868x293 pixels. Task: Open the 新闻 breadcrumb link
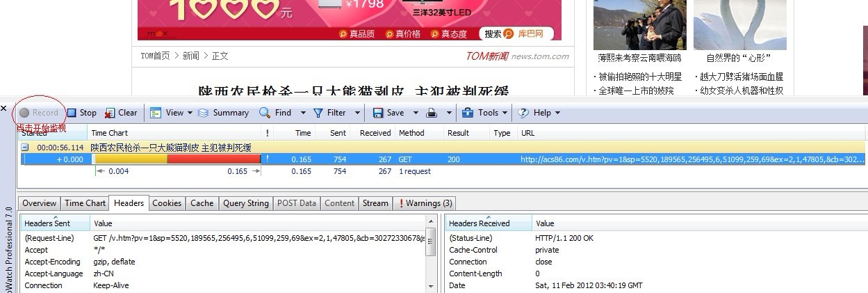(x=191, y=56)
